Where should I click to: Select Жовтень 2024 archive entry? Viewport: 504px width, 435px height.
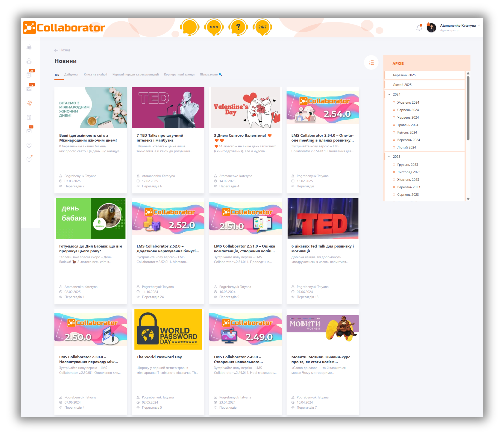coord(408,102)
